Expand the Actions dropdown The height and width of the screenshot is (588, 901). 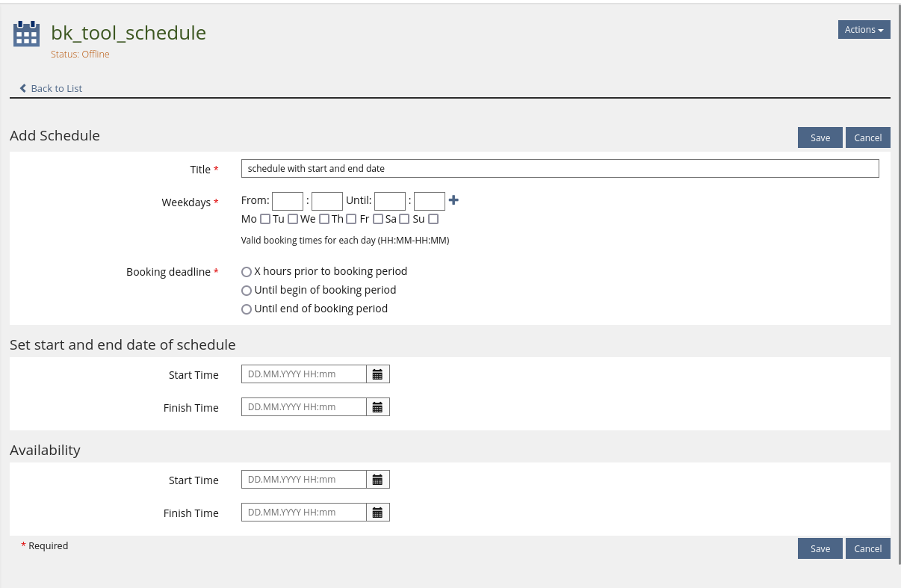[864, 30]
